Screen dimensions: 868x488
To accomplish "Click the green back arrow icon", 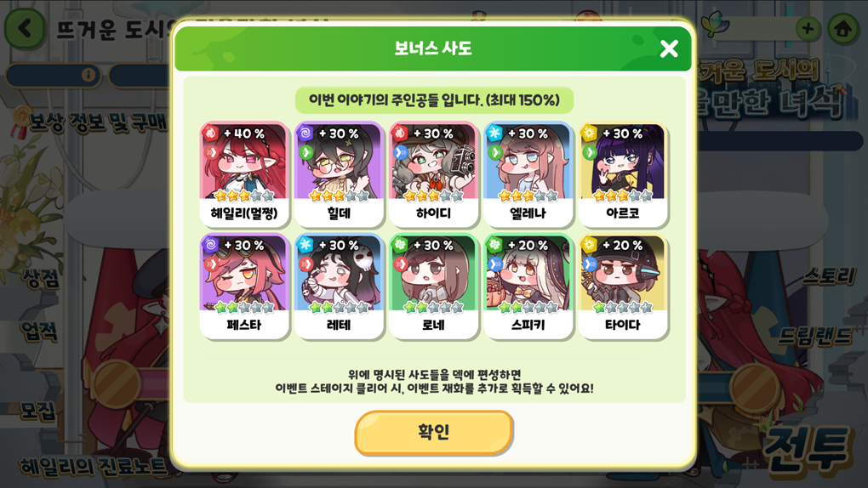I will tap(25, 28).
